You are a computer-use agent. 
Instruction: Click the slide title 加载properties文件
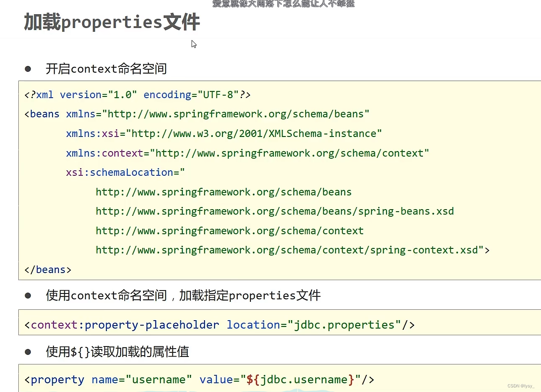pyautogui.click(x=112, y=22)
